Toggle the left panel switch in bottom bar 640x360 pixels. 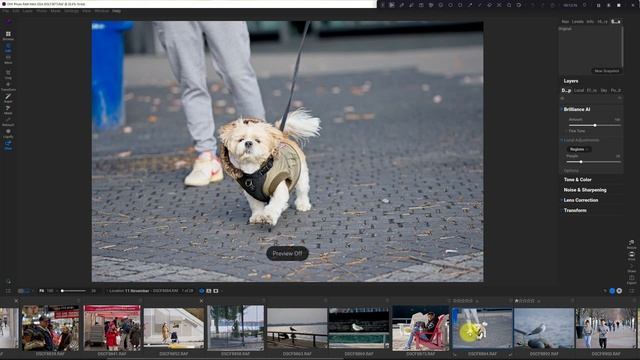tap(24, 291)
